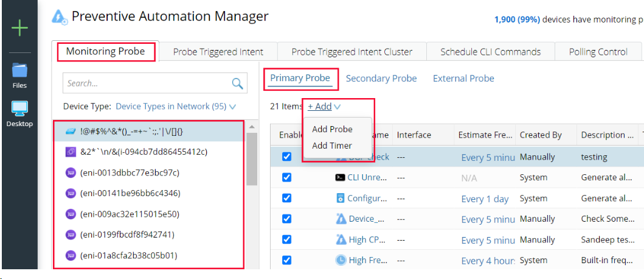Click the device Search input field
Viewport: 644px width, 279px height.
click(x=146, y=83)
